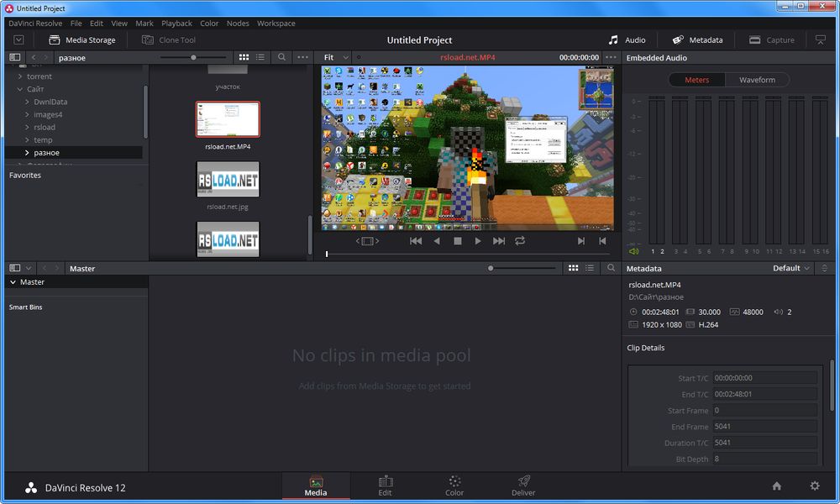The image size is (840, 504).
Task: Open the Media Storage panel
Action: 83,39
